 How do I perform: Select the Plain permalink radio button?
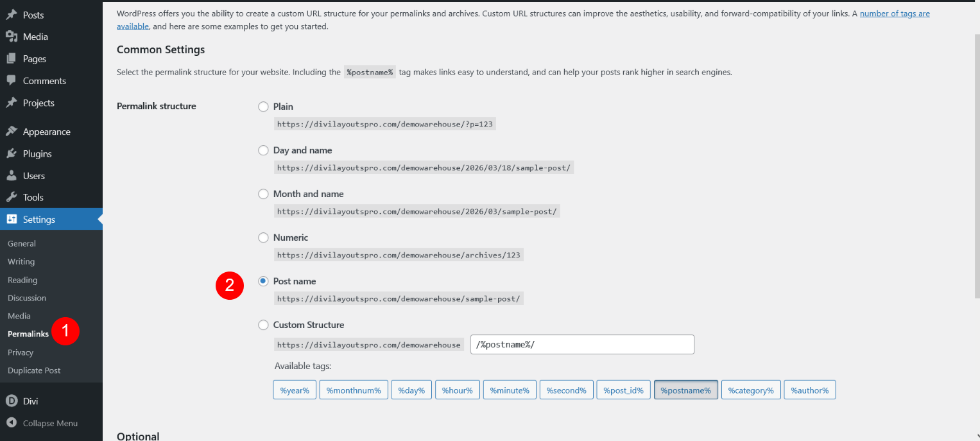[263, 107]
